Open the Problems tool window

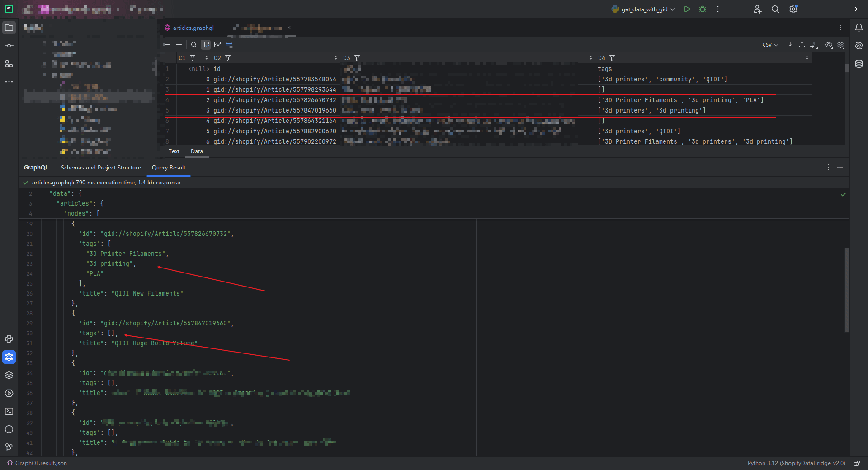[x=9, y=429]
